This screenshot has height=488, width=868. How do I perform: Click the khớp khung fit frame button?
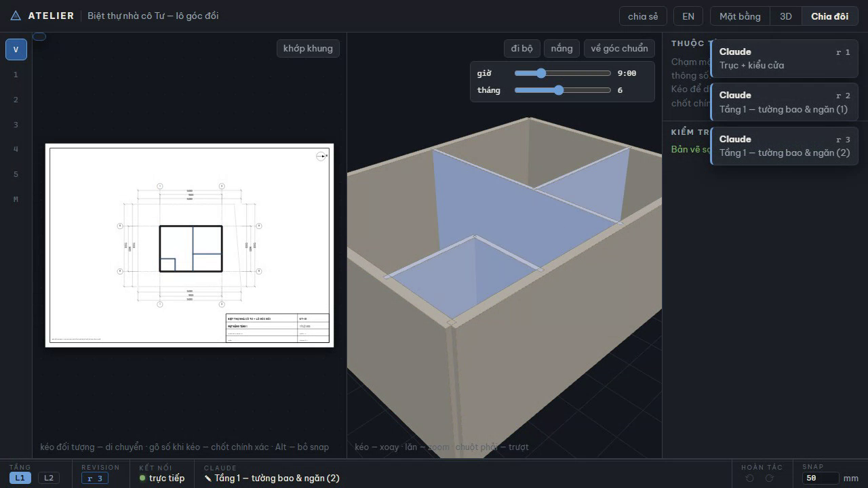coord(308,48)
